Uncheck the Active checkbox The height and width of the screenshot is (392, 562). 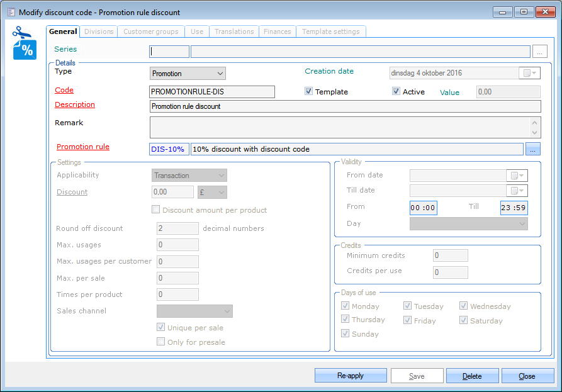coord(396,91)
